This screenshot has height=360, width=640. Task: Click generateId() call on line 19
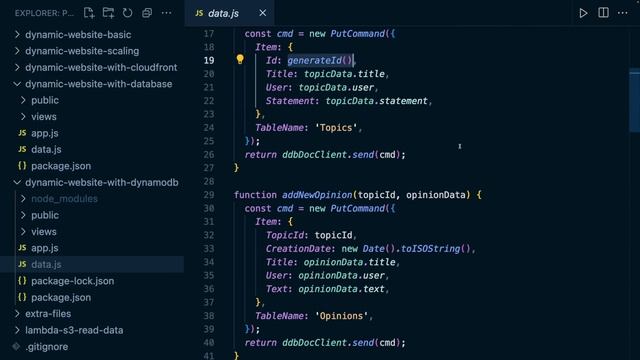tap(320, 60)
